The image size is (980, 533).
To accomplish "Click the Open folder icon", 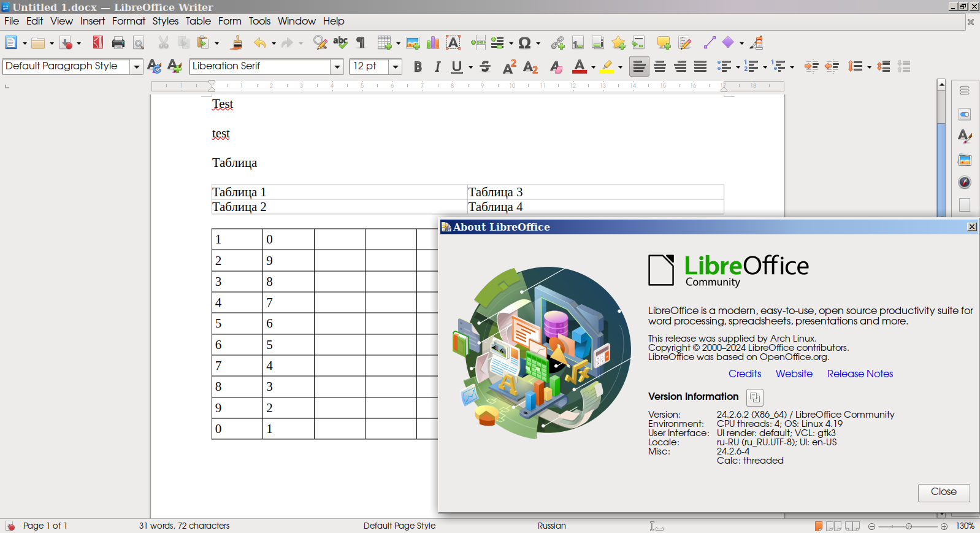I will [x=38, y=43].
